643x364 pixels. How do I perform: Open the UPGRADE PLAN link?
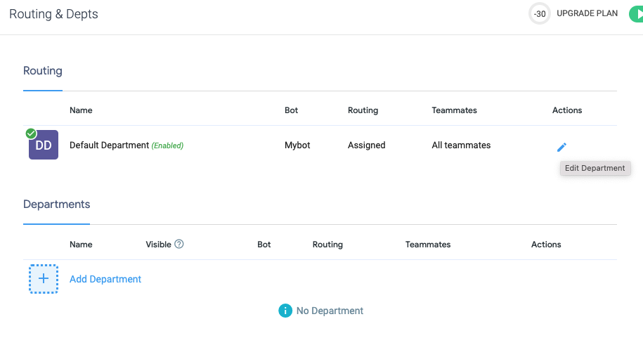(x=587, y=13)
